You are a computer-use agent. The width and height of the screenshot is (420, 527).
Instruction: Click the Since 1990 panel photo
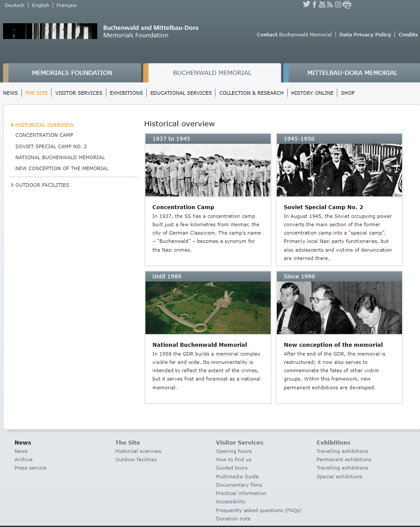pos(339,308)
